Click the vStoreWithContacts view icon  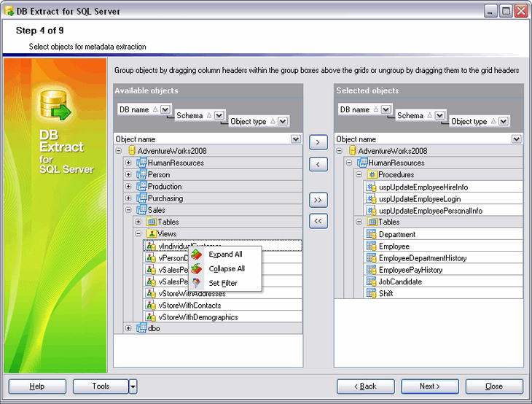152,306
